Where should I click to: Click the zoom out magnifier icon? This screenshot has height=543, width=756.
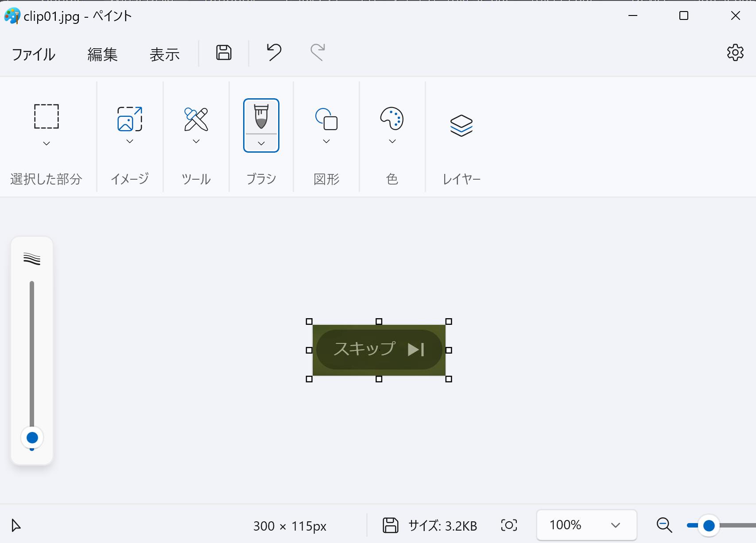(664, 525)
